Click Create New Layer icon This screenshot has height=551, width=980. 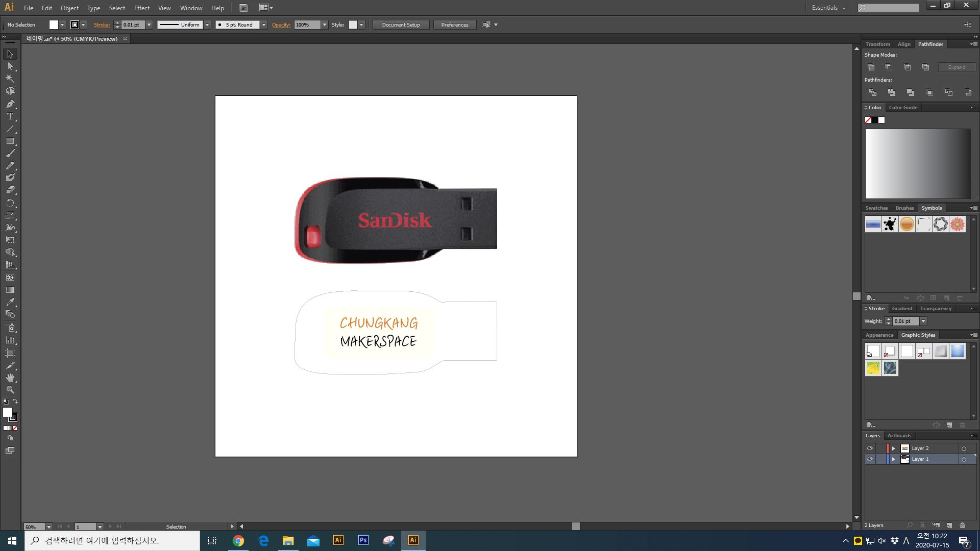949,525
